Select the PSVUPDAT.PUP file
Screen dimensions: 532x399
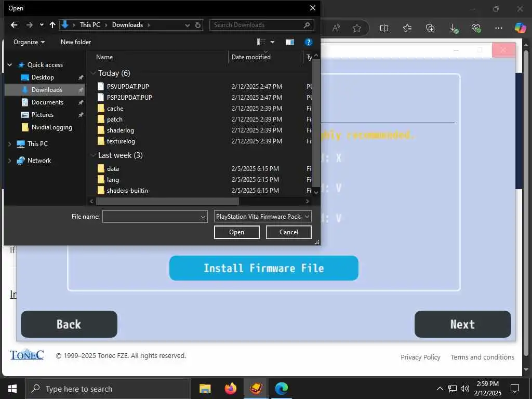[x=128, y=87]
